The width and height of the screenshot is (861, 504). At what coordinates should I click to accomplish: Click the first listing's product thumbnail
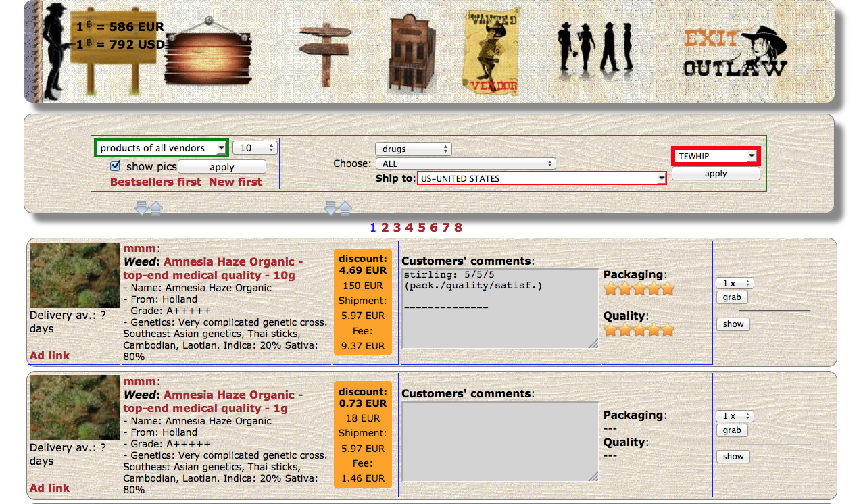(x=74, y=275)
